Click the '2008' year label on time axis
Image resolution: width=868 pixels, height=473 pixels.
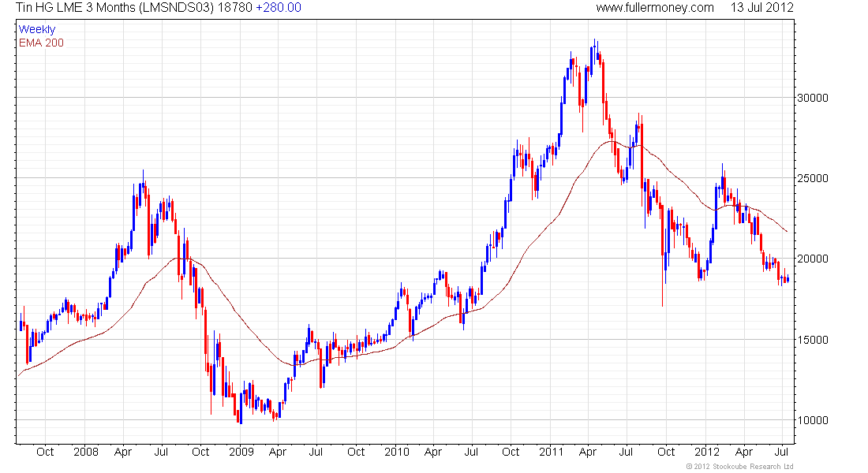pyautogui.click(x=86, y=452)
